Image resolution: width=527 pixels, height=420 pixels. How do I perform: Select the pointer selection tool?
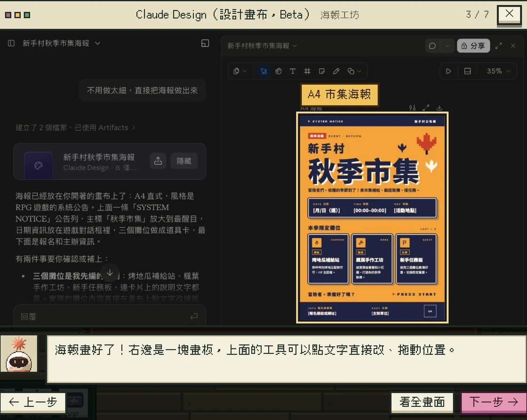(264, 71)
